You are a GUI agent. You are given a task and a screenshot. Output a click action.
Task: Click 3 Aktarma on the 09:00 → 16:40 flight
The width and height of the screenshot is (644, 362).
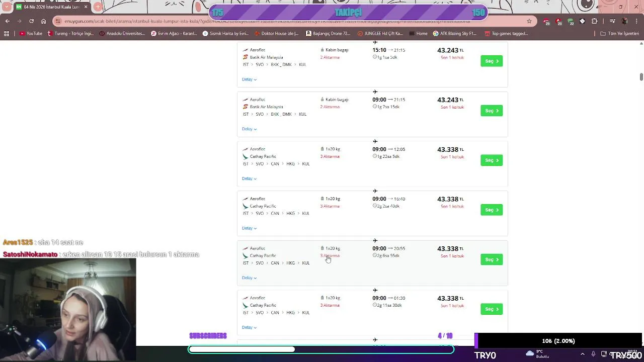330,206
